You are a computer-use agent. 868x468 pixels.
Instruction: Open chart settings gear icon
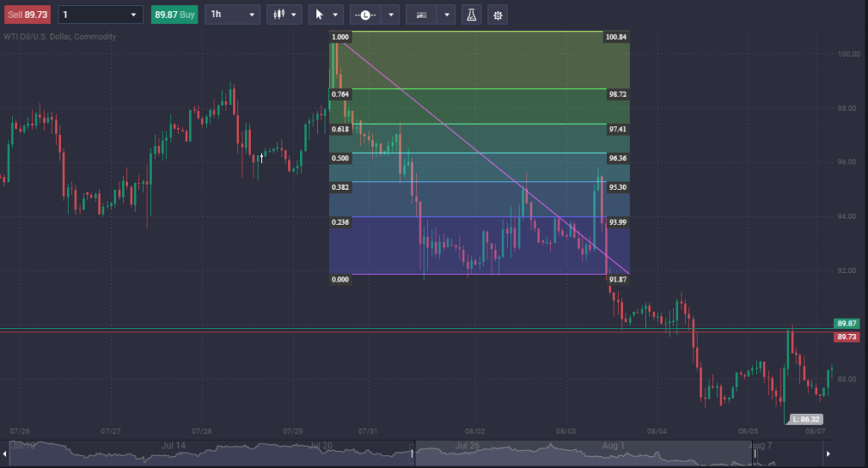pos(497,14)
